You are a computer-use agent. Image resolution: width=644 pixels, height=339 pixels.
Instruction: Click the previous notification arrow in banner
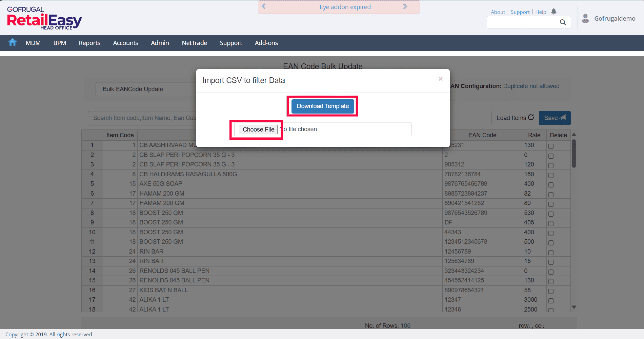pyautogui.click(x=264, y=6)
